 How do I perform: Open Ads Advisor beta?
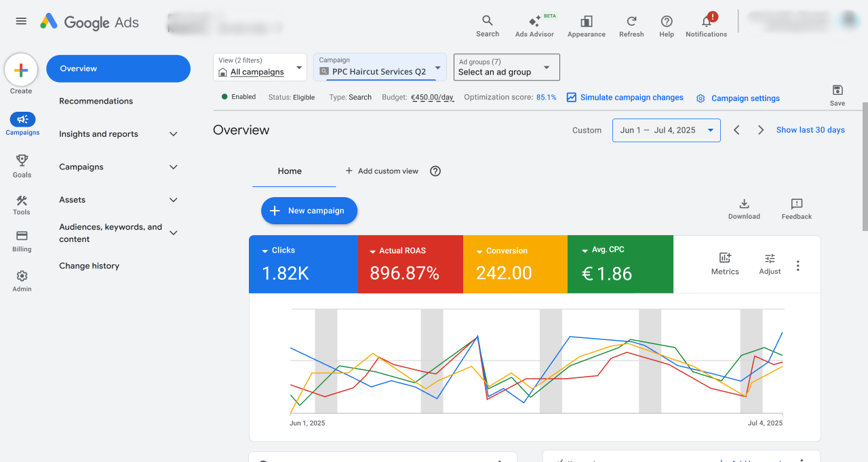tap(534, 26)
